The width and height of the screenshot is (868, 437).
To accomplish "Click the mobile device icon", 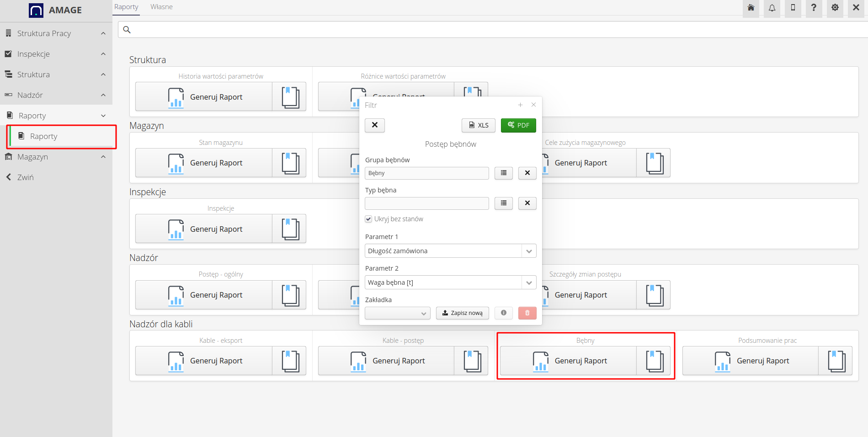I will 793,8.
